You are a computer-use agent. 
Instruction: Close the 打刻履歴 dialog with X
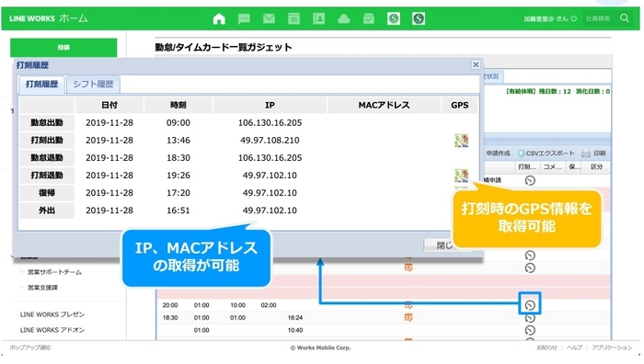[476, 64]
